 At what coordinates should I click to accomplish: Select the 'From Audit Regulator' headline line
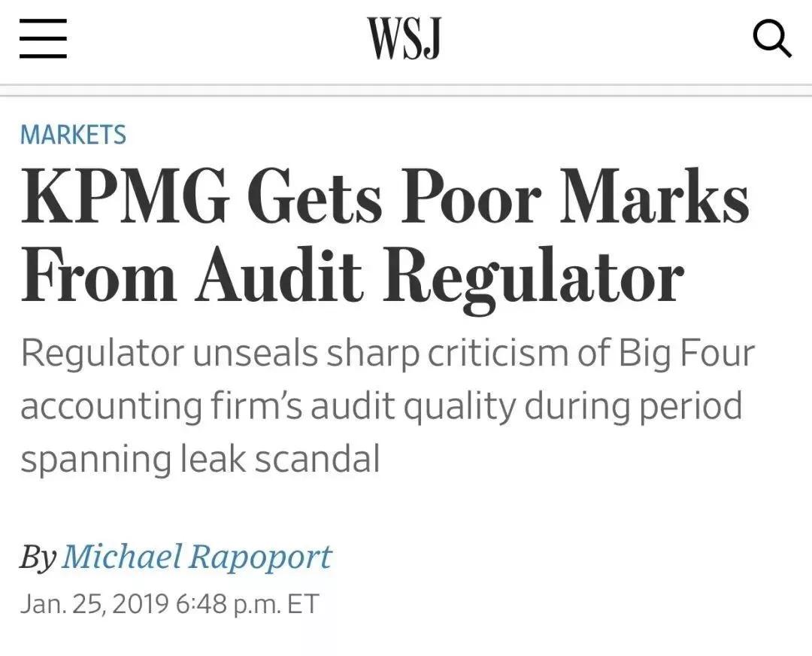point(352,278)
